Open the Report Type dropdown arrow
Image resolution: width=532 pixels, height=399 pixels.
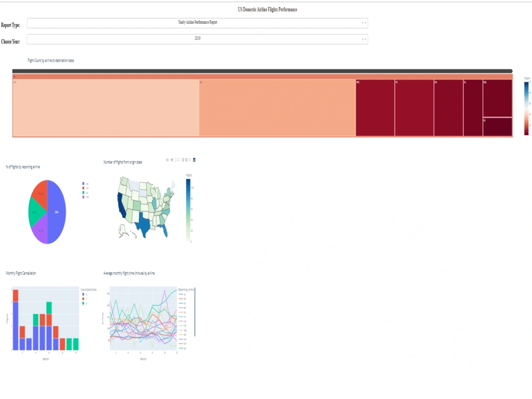[365, 23]
